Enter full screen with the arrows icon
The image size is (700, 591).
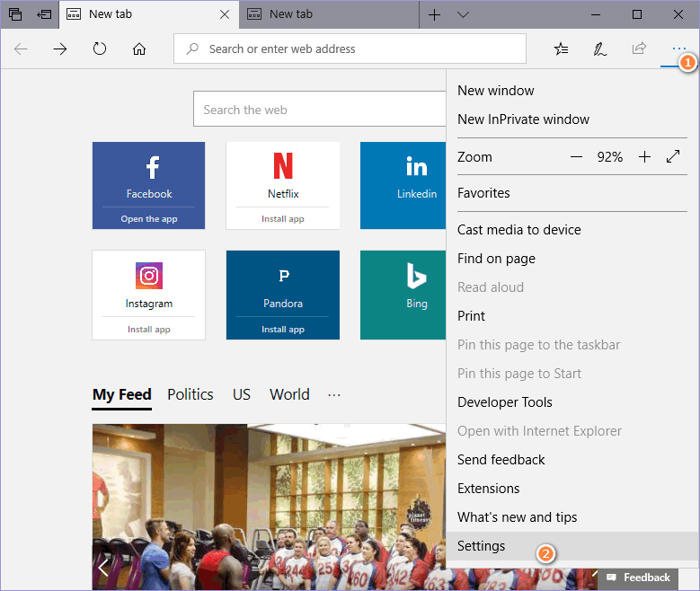[673, 156]
